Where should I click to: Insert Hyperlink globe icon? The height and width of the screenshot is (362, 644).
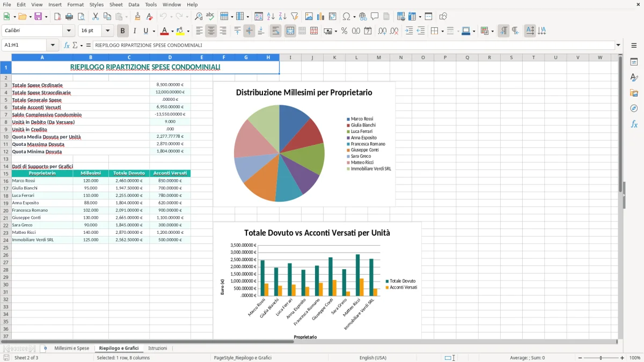(x=363, y=17)
